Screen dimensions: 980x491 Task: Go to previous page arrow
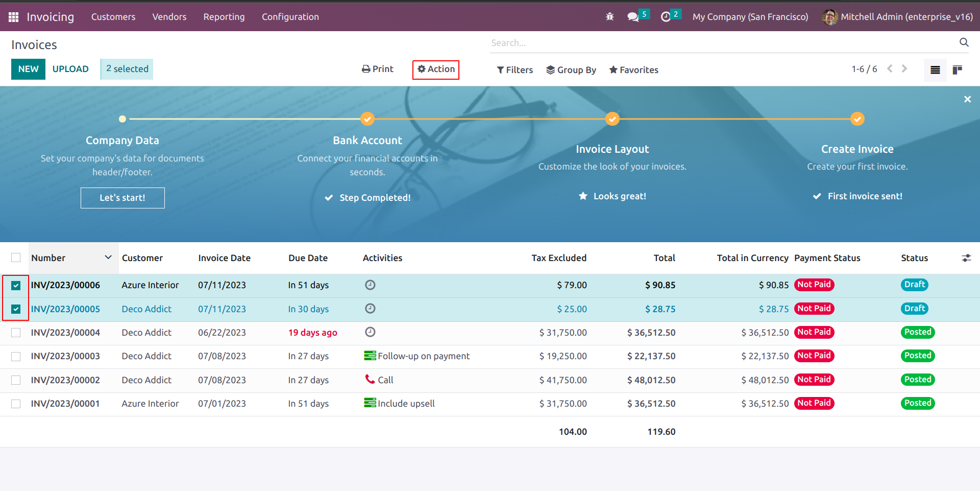[890, 68]
